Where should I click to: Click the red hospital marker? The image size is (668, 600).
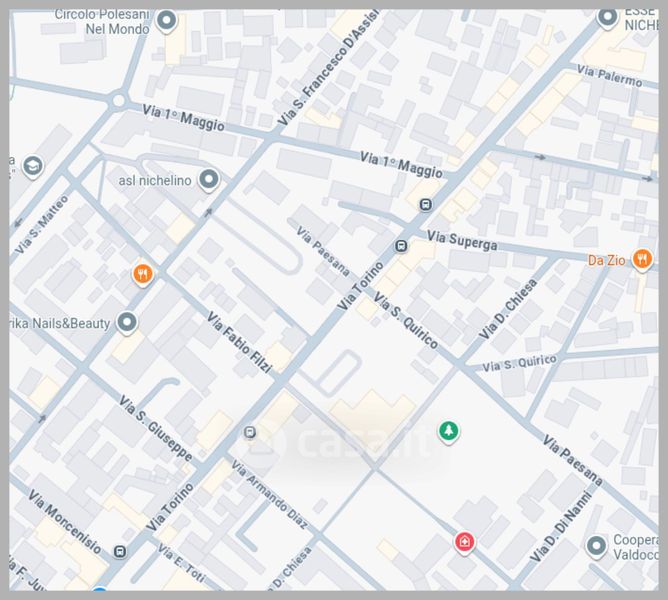464,541
